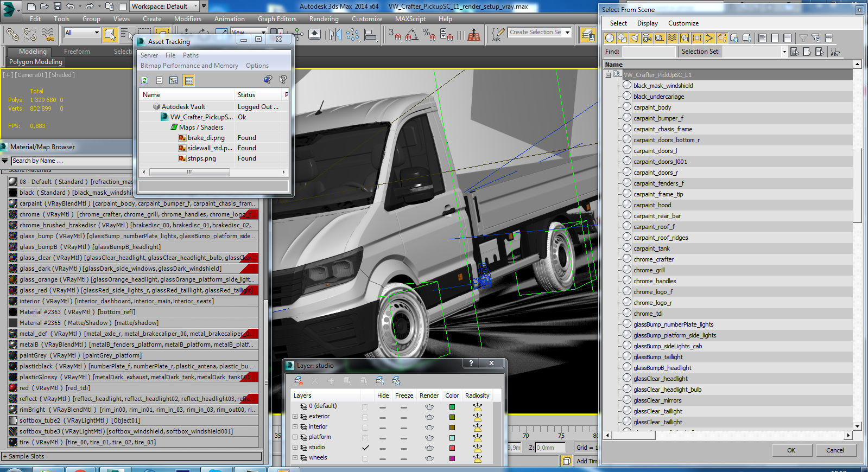
Task: Open the Graph Editors menu
Action: [x=277, y=18]
